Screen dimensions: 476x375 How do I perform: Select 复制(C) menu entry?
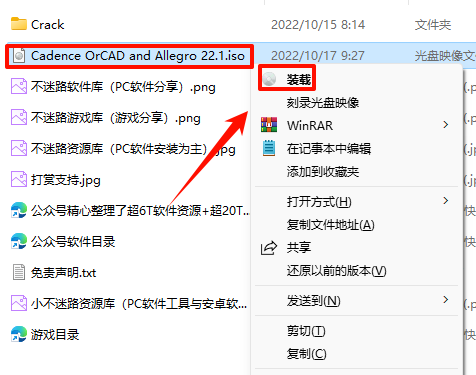(307, 354)
